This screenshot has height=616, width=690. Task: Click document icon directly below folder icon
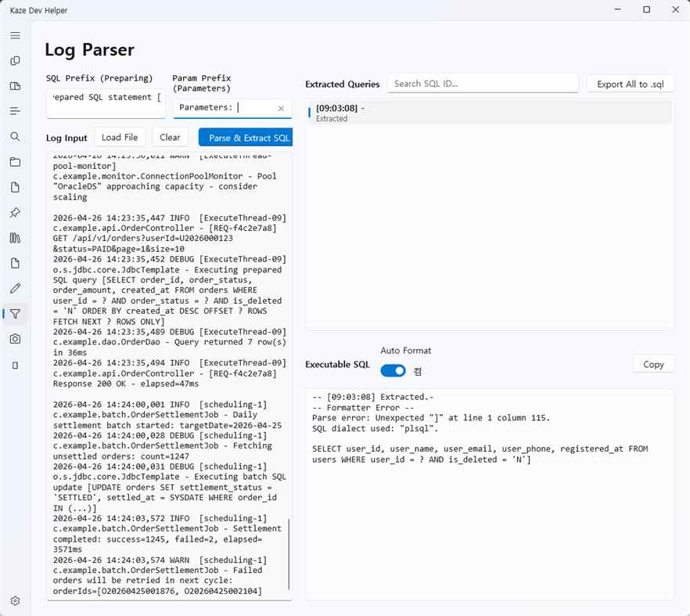16,188
